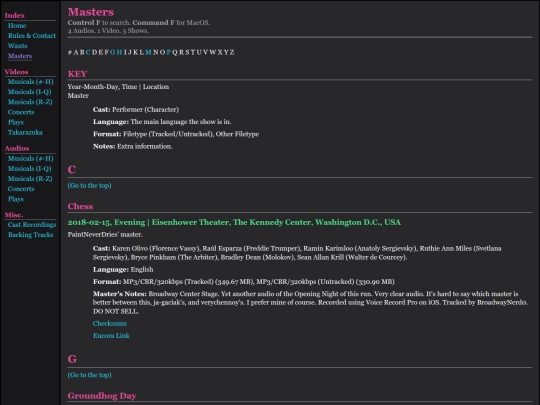Click the letter A in the alphabet index
540x405 pixels.
(x=76, y=52)
